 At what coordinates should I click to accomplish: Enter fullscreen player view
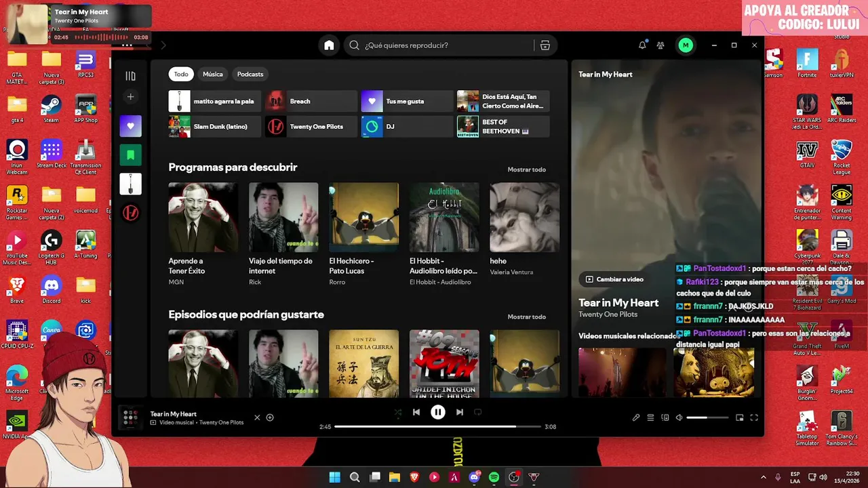(x=754, y=418)
